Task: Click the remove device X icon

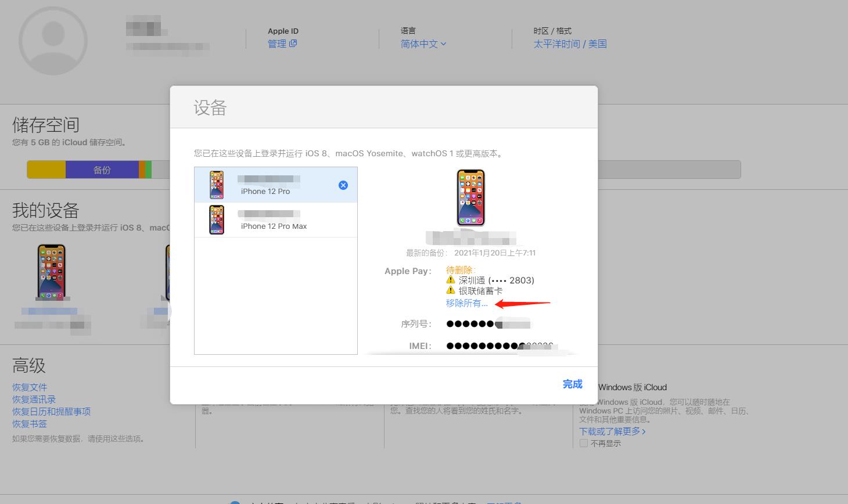Action: click(343, 185)
